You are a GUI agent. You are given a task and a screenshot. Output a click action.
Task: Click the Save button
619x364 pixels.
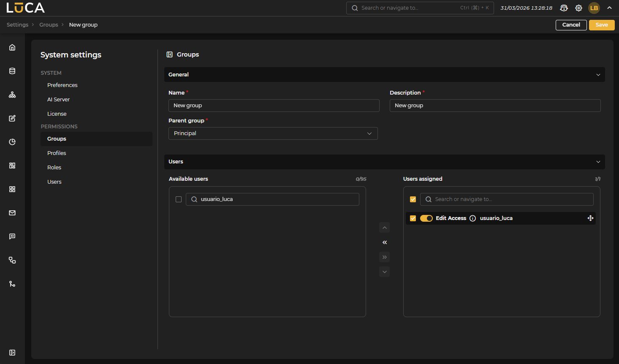pos(601,25)
